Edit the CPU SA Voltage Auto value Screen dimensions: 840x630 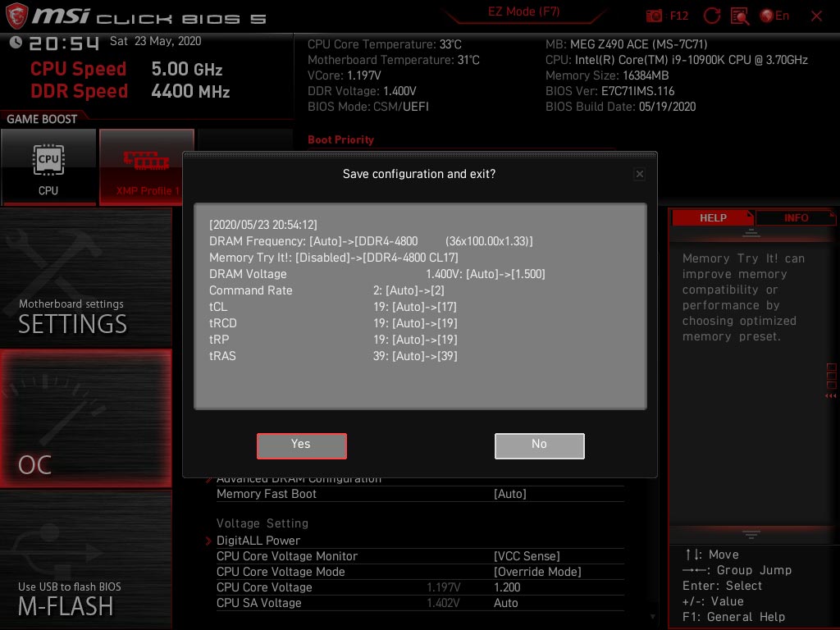[505, 603]
